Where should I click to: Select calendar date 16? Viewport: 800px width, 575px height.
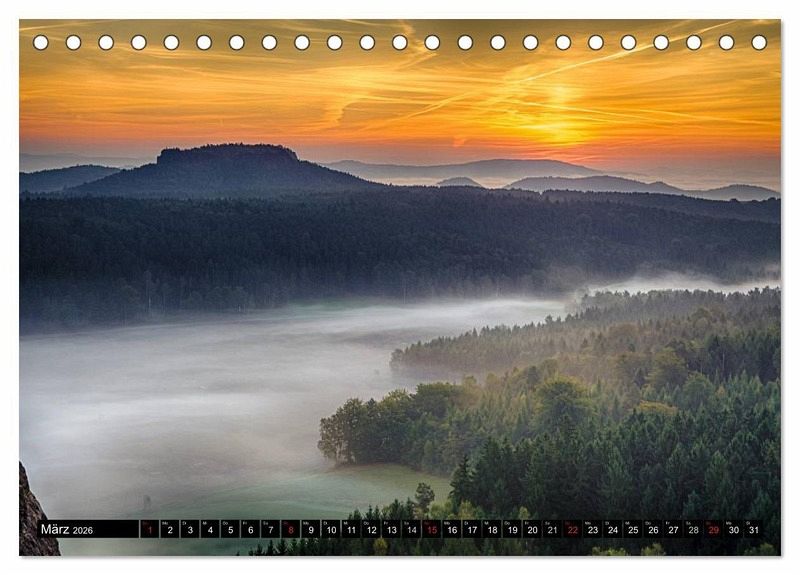452,529
